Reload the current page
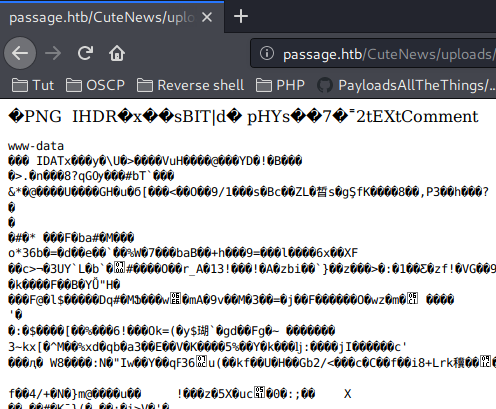Viewport: 496px width, 409px height. click(x=85, y=53)
